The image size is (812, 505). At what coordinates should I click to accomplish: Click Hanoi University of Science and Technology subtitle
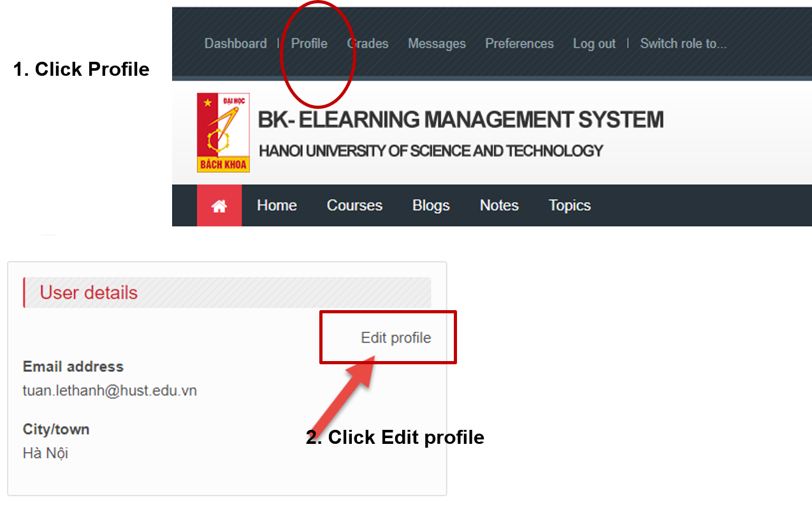coord(431,151)
